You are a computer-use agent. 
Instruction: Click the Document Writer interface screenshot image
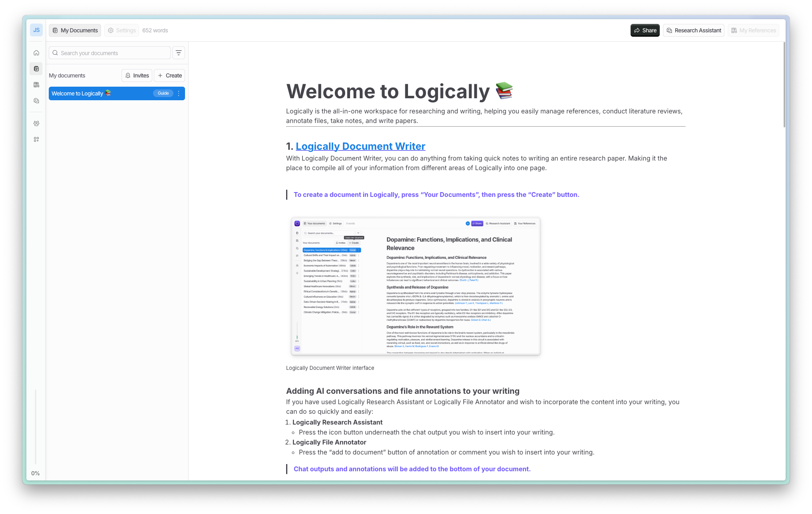pos(416,286)
